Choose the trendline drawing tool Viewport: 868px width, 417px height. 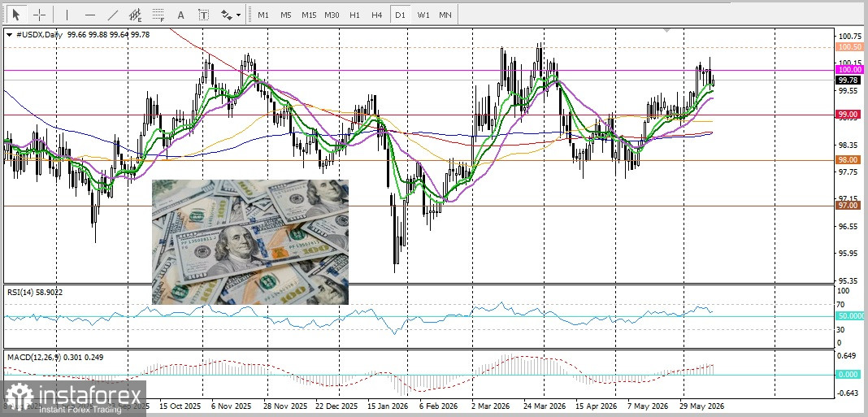pos(112,15)
